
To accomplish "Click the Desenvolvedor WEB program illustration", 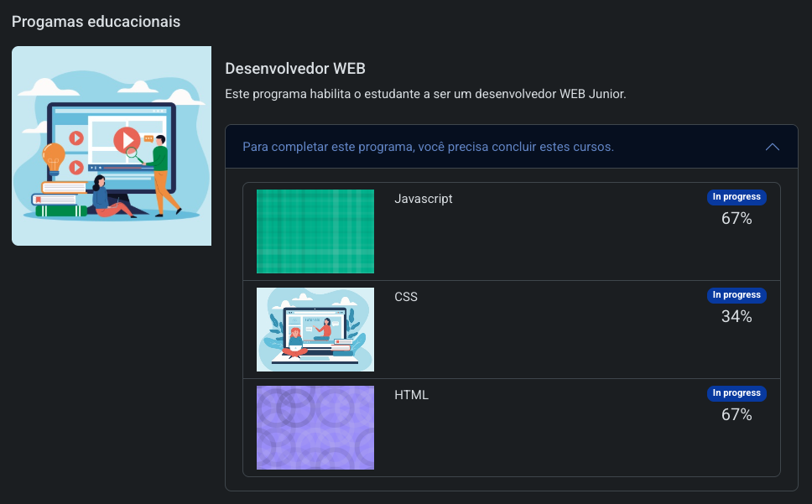I will click(112, 146).
